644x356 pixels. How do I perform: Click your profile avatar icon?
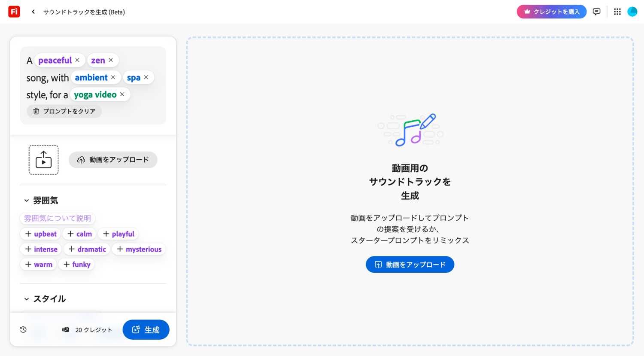point(632,12)
